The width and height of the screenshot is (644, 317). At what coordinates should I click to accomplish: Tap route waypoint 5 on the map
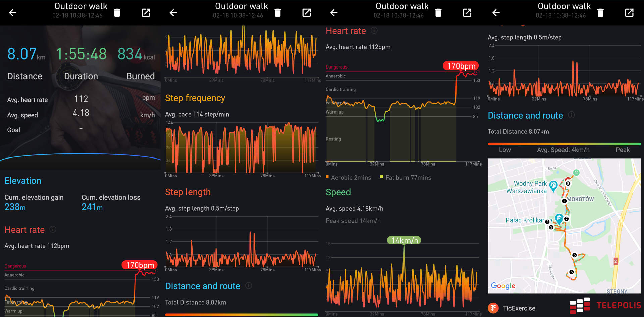click(571, 272)
